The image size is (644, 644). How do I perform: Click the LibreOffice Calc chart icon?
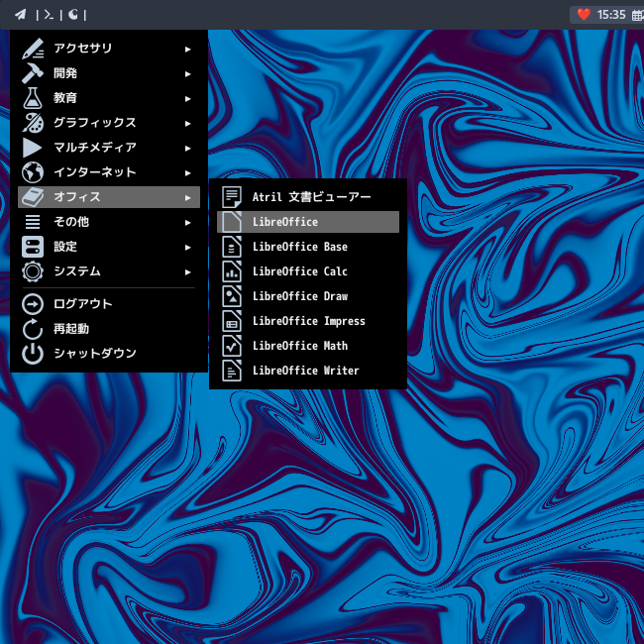(x=232, y=271)
